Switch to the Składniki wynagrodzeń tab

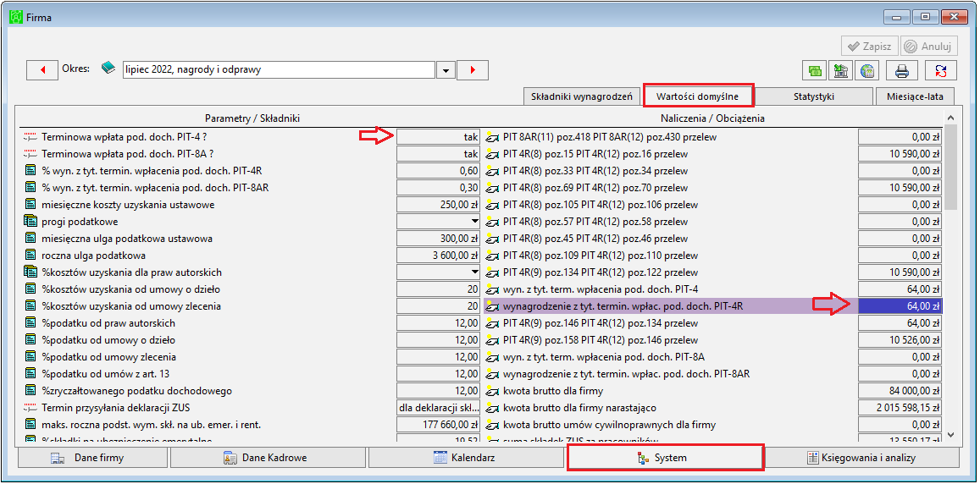pos(581,96)
